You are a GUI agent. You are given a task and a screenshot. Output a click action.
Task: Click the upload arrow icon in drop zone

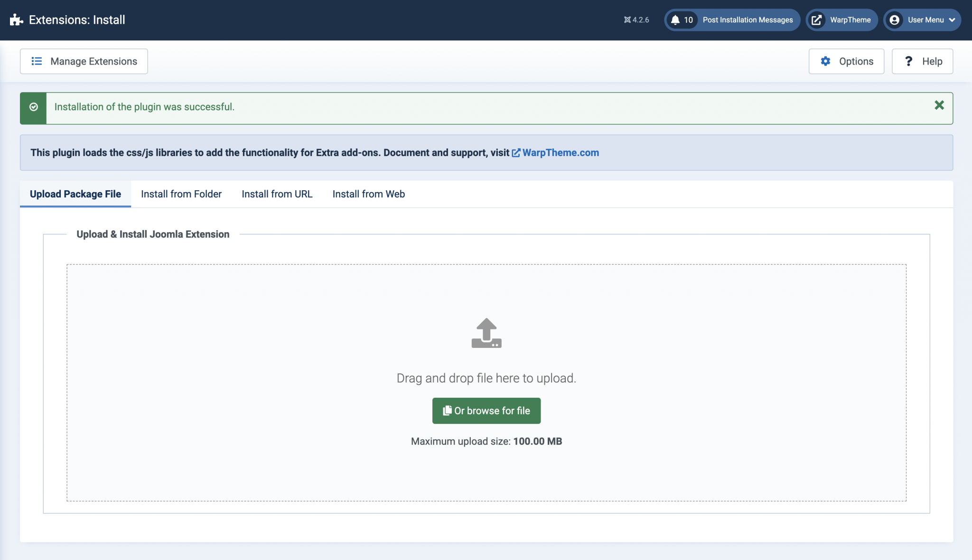click(486, 332)
